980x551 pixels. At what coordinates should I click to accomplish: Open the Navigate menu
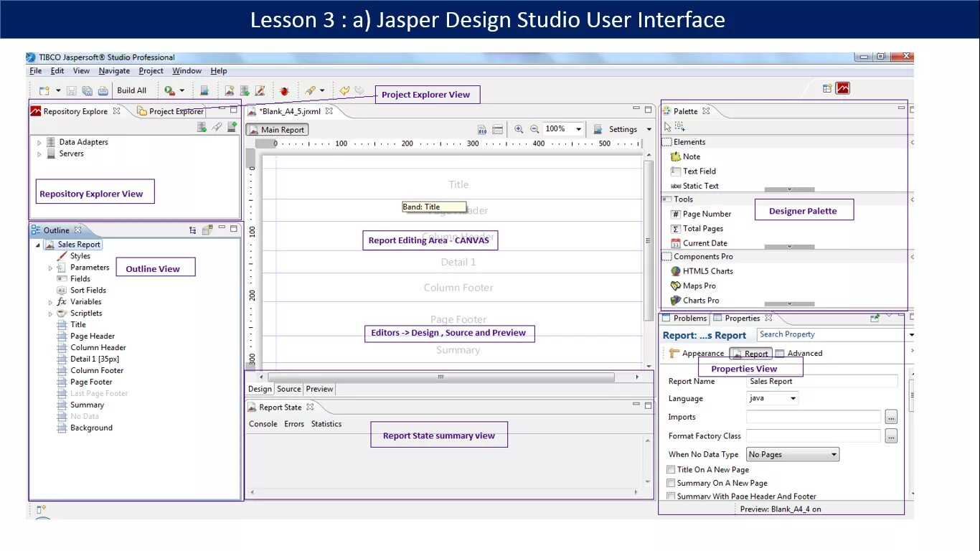[114, 71]
